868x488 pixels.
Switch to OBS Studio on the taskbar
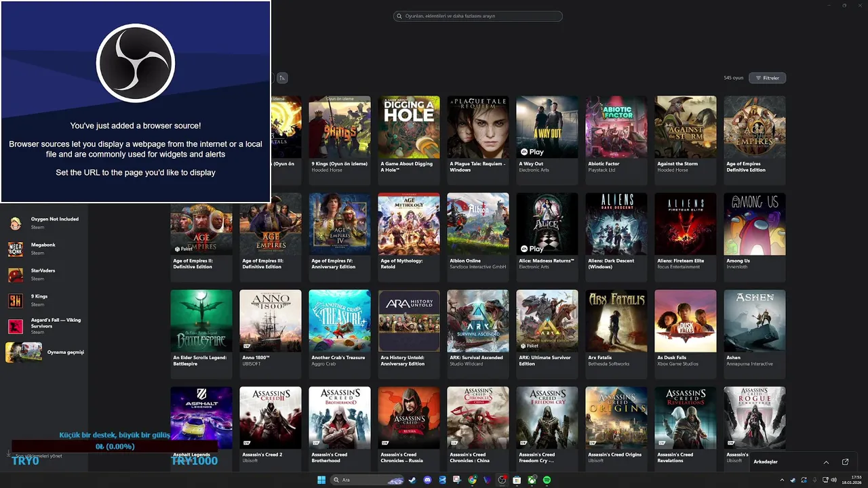[502, 480]
